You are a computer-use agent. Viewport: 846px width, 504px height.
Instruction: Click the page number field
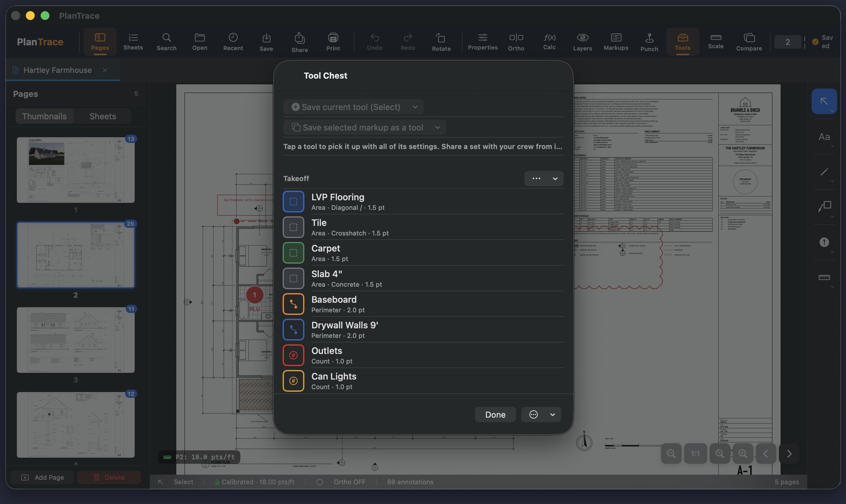(787, 42)
